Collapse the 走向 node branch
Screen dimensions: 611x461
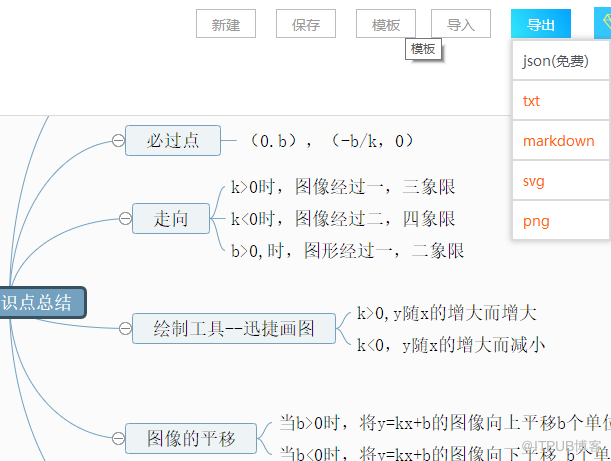click(x=125, y=218)
